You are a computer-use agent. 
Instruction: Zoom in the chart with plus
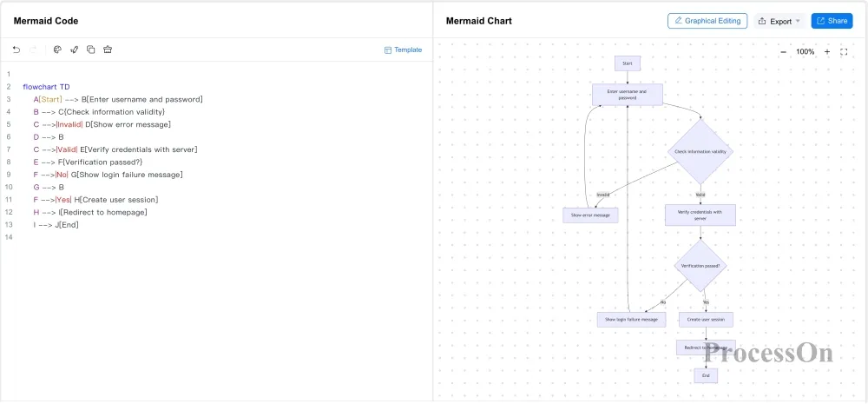tap(827, 52)
